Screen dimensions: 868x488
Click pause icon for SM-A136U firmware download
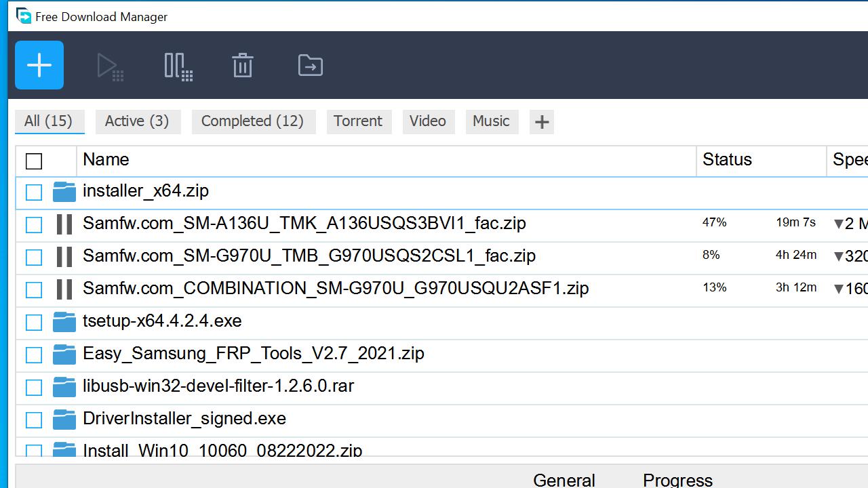coord(64,224)
